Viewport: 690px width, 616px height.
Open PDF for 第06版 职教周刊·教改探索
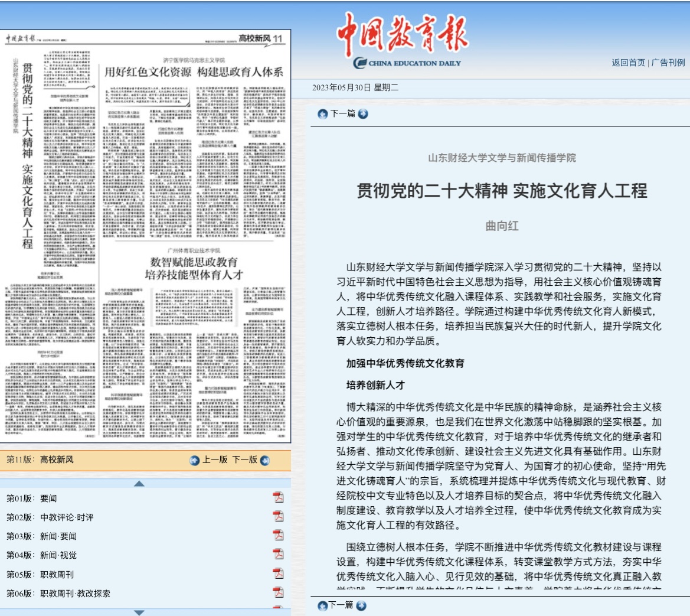[x=278, y=592]
